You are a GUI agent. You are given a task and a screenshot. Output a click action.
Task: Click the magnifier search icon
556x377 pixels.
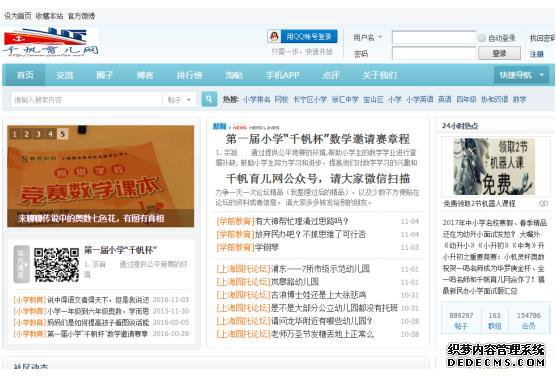click(209, 99)
